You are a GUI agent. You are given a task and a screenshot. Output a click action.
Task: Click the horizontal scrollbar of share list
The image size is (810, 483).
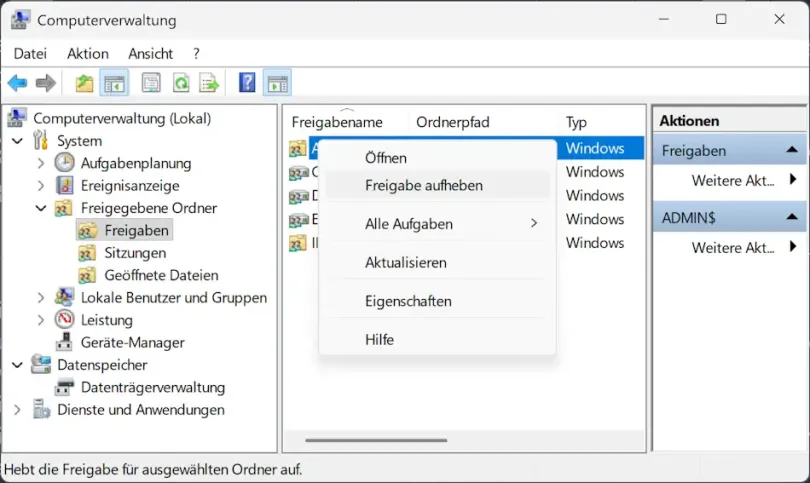(376, 441)
